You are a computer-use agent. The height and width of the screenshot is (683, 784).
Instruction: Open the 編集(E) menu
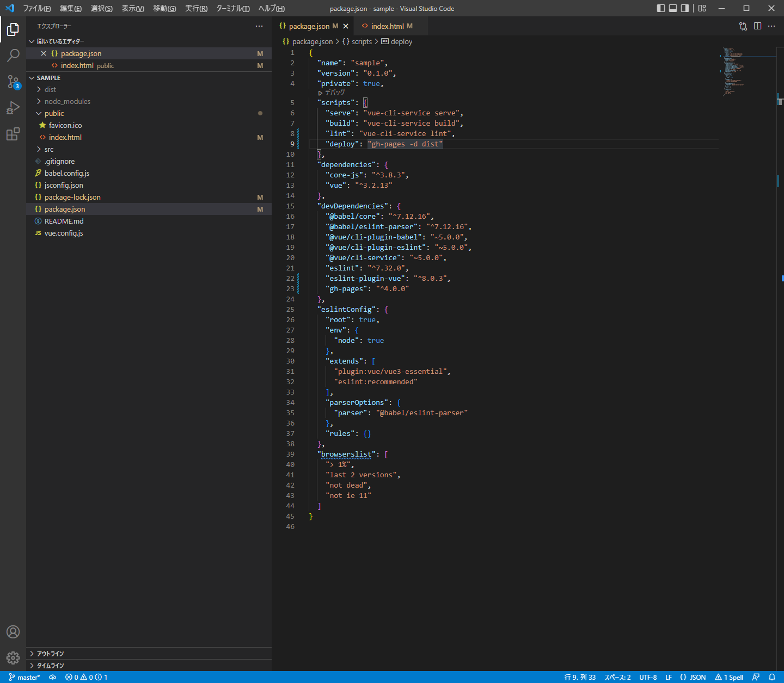pos(71,8)
